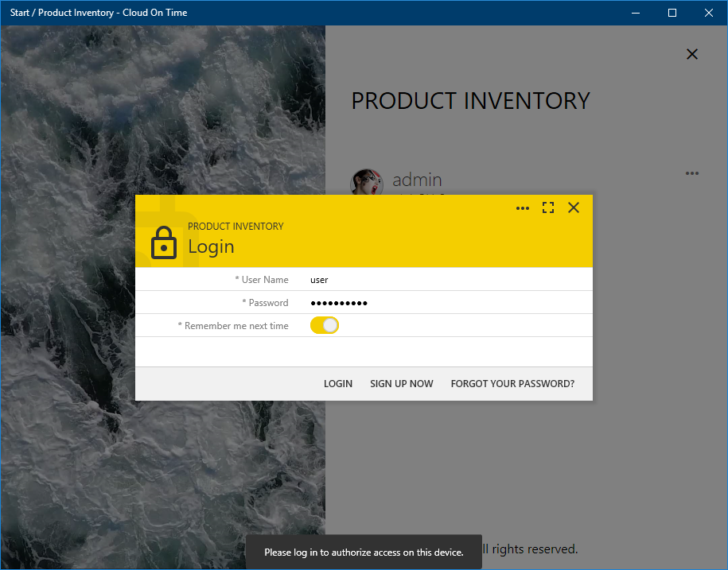Image resolution: width=728 pixels, height=570 pixels.
Task: Click into the Password field
Action: click(x=446, y=303)
